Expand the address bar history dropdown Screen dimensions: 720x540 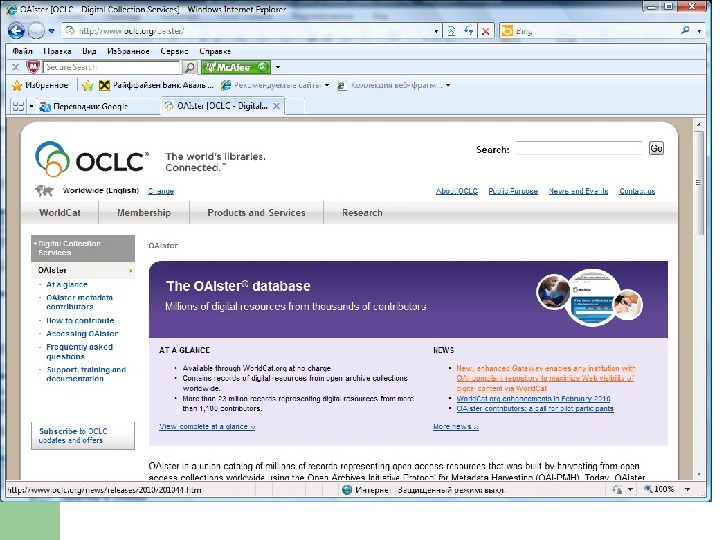coord(436,31)
